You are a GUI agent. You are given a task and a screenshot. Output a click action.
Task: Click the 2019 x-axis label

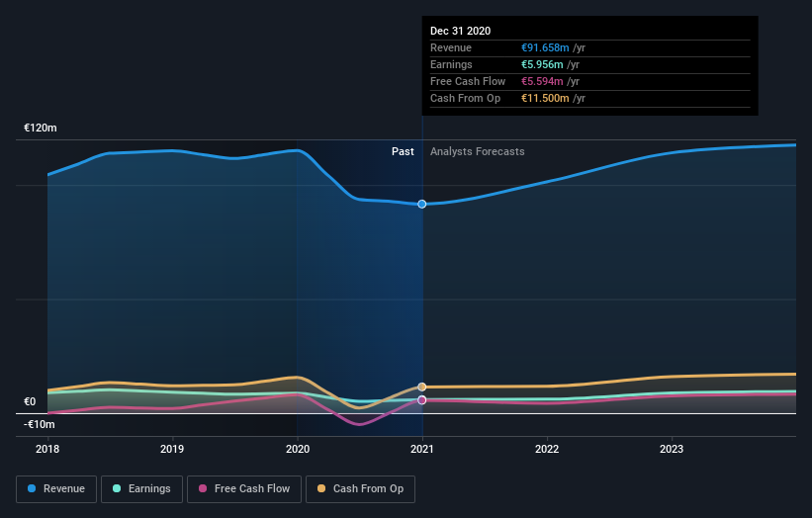coord(172,449)
